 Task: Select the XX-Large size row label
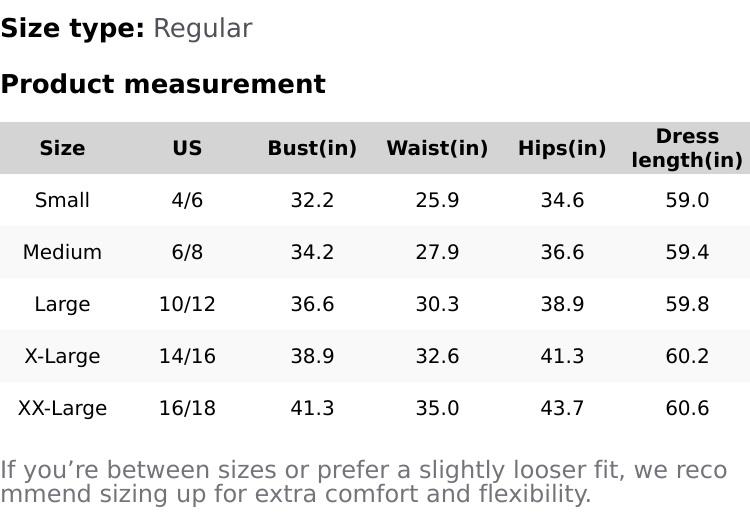tap(62, 408)
